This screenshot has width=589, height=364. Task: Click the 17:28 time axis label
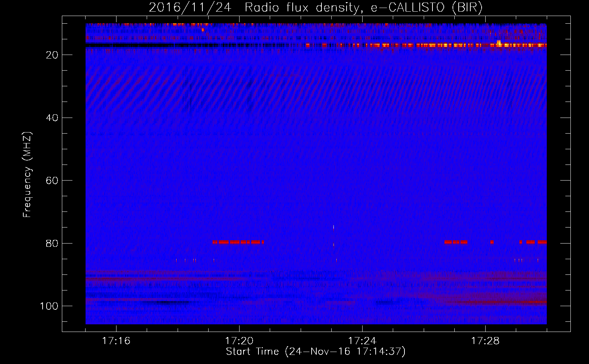coord(485,341)
